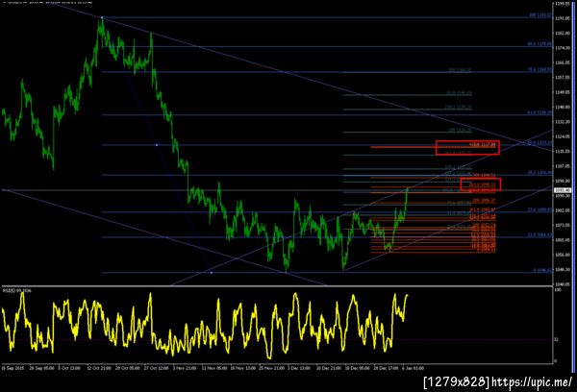Click the 27 Oct 12:00 time label
Image resolution: width=577 pixels, height=392 pixels.
coord(156,368)
